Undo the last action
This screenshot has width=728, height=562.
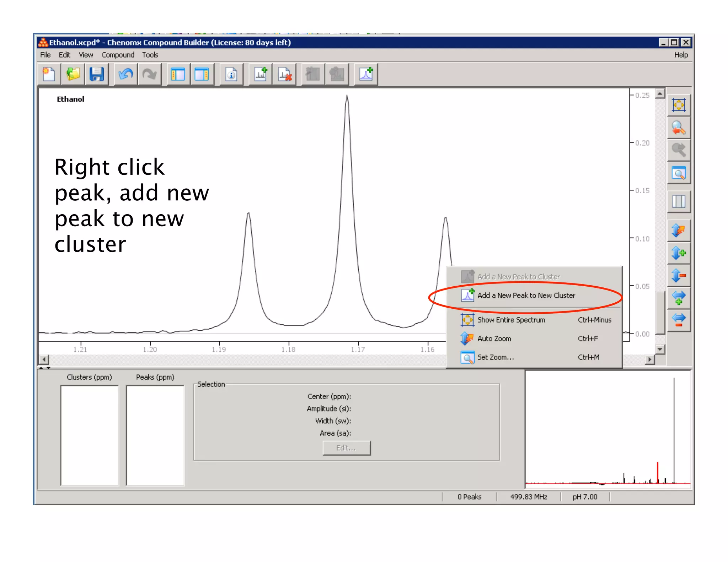[x=125, y=74]
